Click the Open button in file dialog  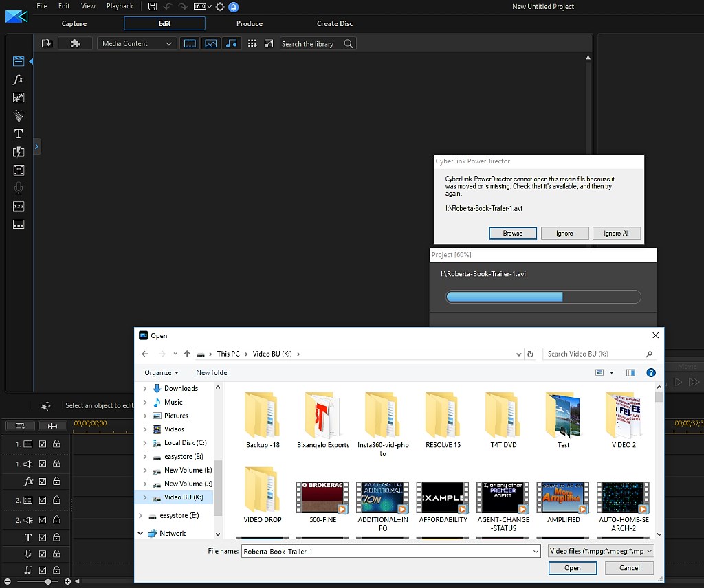tap(573, 568)
